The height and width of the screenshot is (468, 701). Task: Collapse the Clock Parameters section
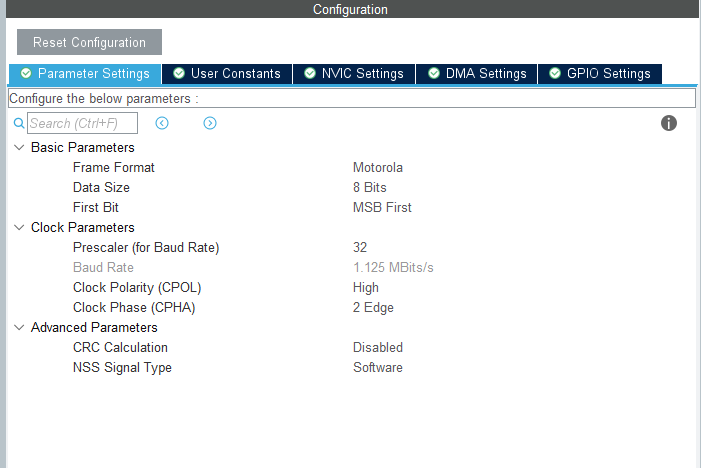point(19,227)
